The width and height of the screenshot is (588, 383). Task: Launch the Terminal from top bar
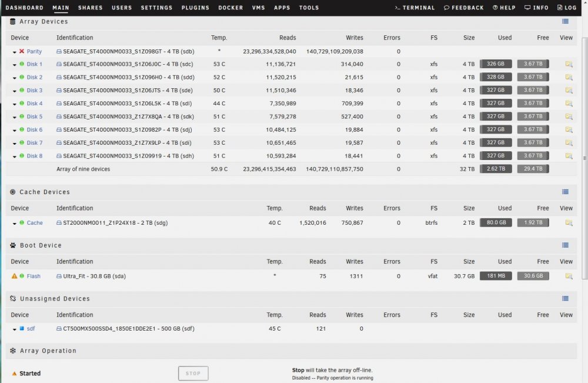point(415,8)
